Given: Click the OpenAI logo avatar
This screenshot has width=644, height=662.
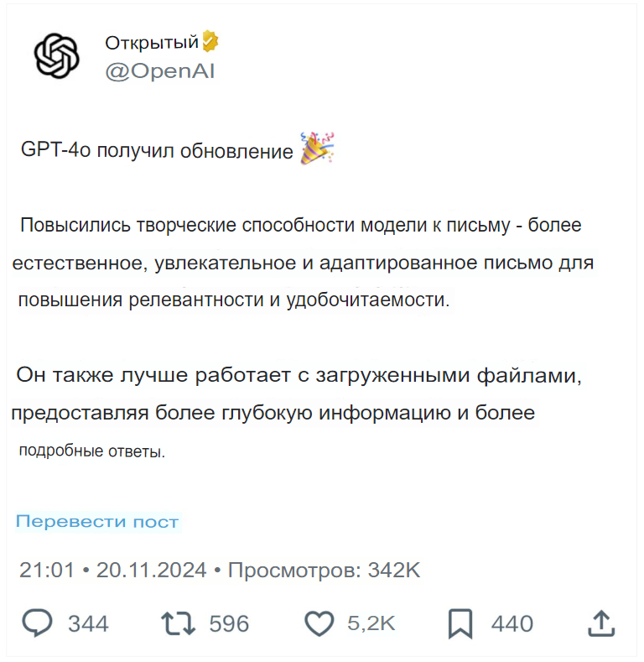Looking at the screenshot, I should (x=56, y=56).
